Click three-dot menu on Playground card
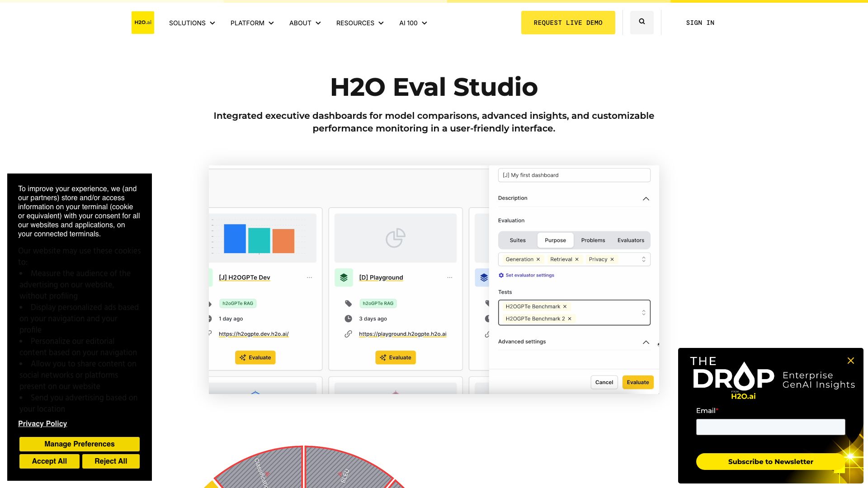The height and width of the screenshot is (488, 868). [x=449, y=277]
